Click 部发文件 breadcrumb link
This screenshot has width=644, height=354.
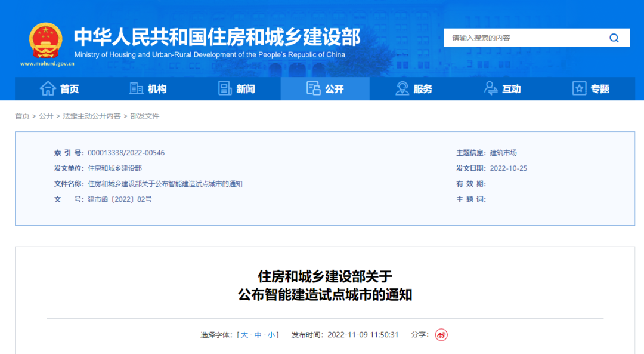point(145,116)
